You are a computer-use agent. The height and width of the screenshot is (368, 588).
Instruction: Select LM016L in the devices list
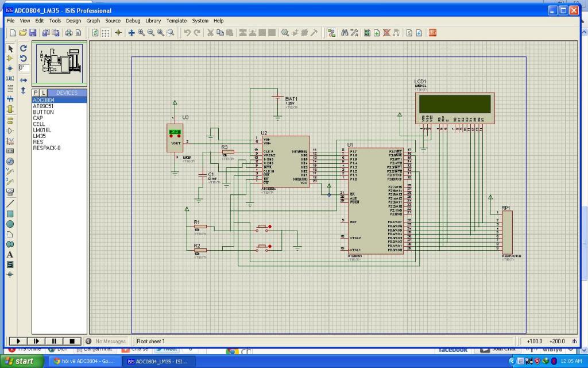coord(42,130)
